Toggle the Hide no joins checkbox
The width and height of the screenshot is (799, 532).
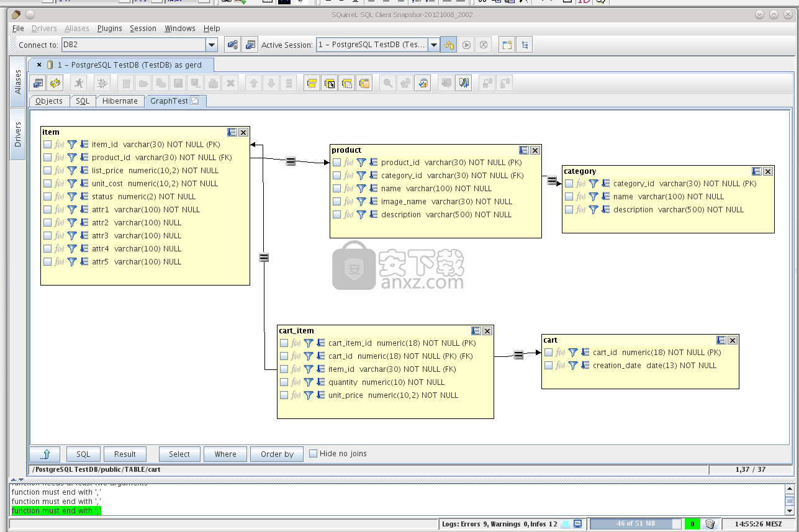314,453
